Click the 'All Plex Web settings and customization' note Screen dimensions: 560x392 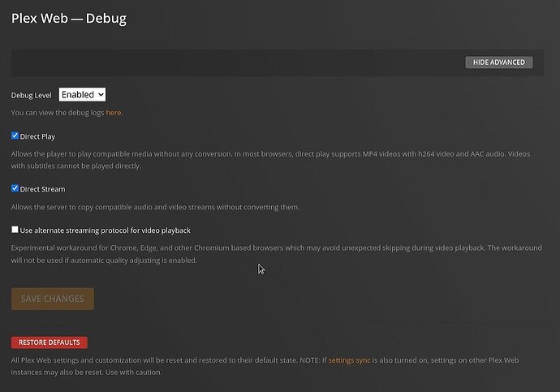point(265,366)
